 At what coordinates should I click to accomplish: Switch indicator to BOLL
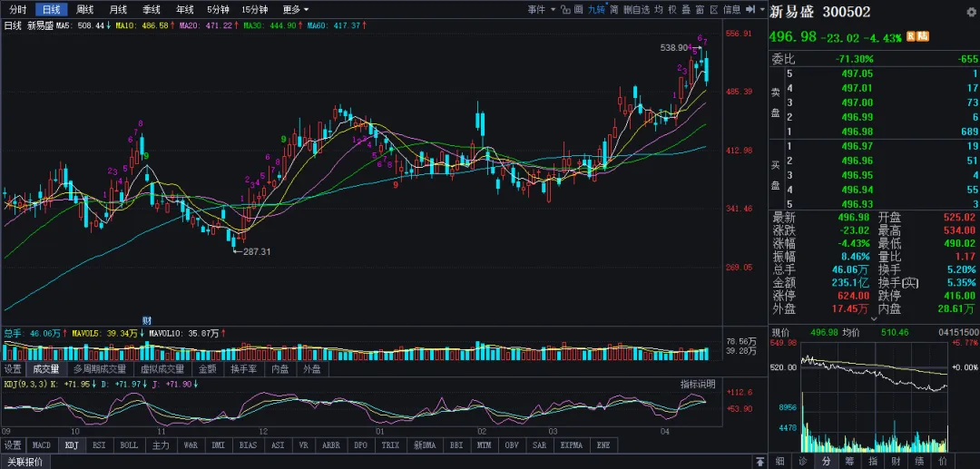pyautogui.click(x=129, y=445)
